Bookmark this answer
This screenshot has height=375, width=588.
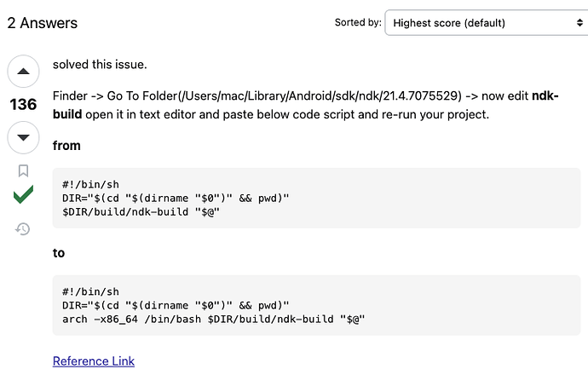click(x=23, y=170)
